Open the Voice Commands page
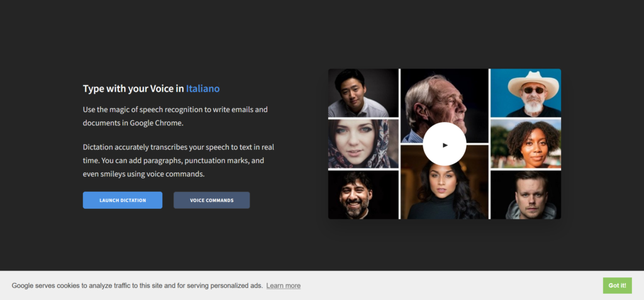644x300 pixels. [x=211, y=200]
